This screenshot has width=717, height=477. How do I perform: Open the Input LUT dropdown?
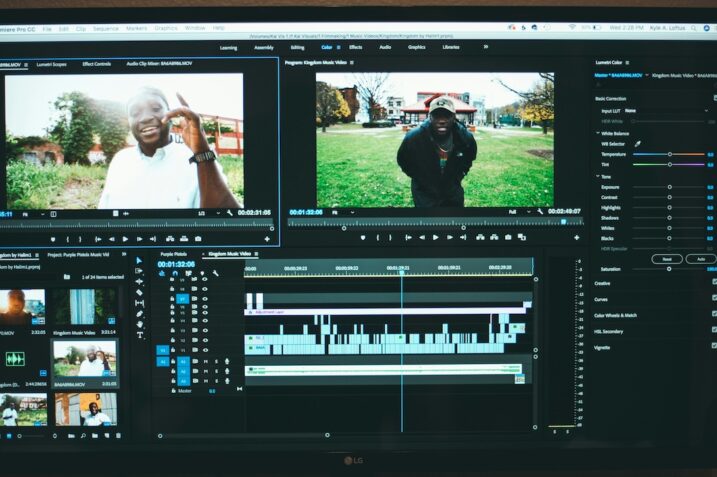tap(666, 111)
